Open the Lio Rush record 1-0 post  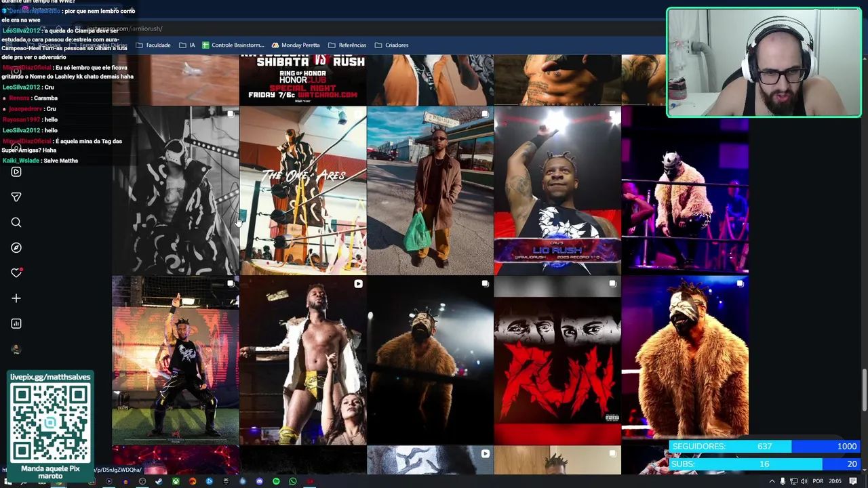557,190
